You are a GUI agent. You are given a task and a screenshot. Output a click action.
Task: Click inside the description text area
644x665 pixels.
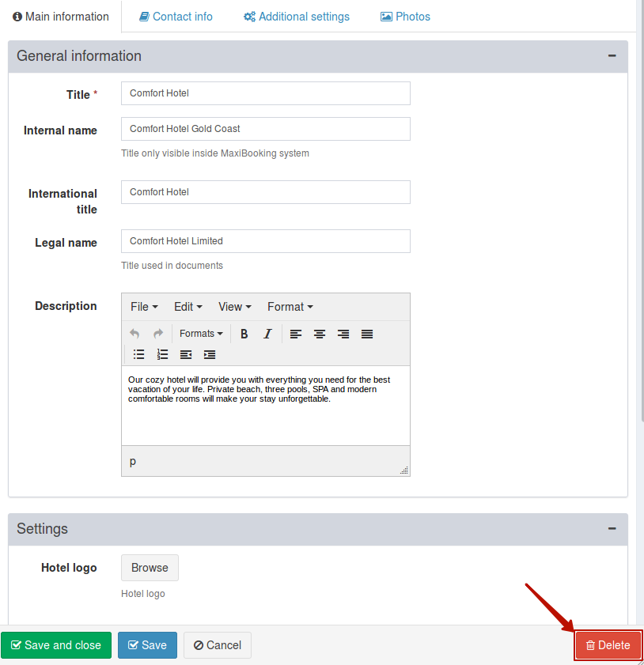266,406
